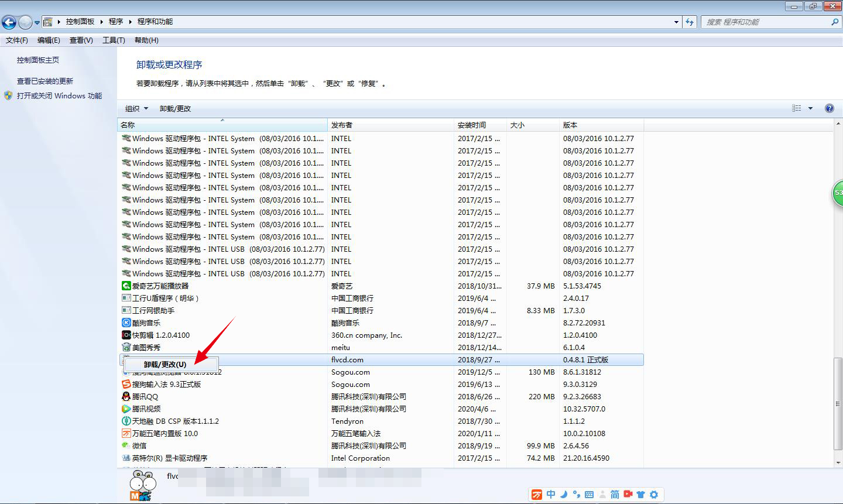
Task: Click the 卸载/更改 toolbar button
Action: point(175,108)
